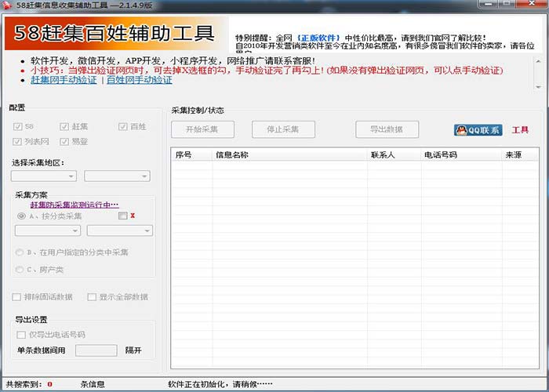Open the second category dropdown under 按分类采集
The image size is (549, 392).
point(120,230)
